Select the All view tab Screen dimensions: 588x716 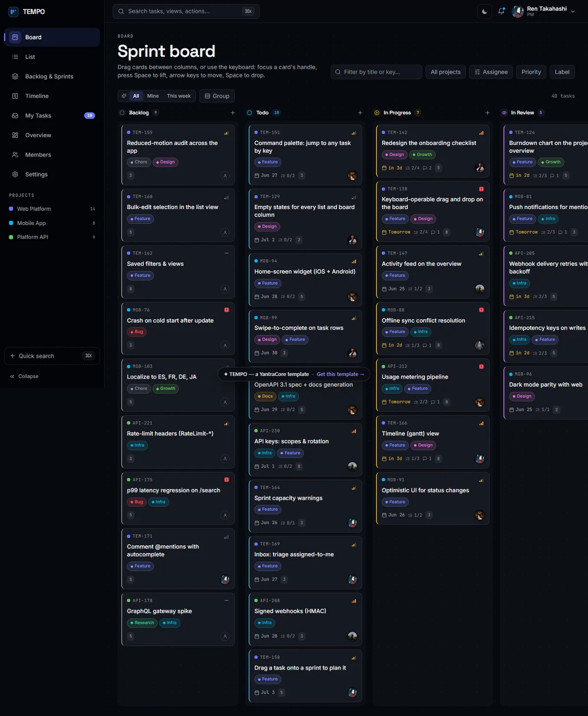(136, 96)
